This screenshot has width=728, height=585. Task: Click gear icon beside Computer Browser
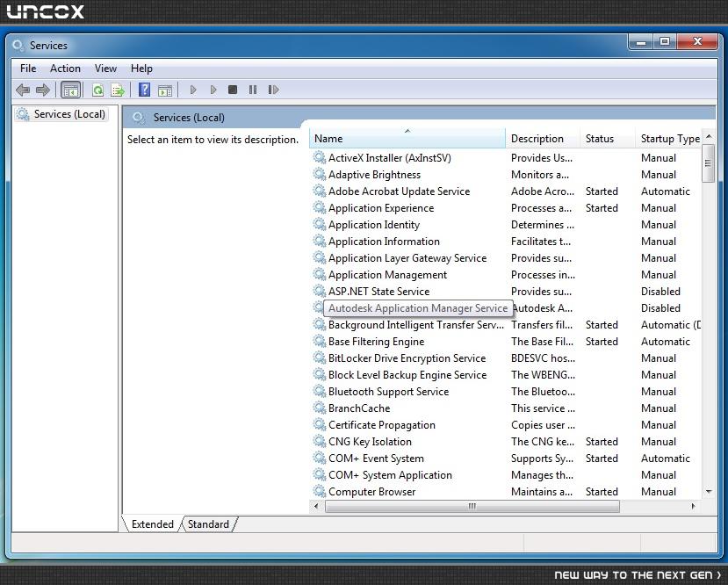pyautogui.click(x=319, y=491)
